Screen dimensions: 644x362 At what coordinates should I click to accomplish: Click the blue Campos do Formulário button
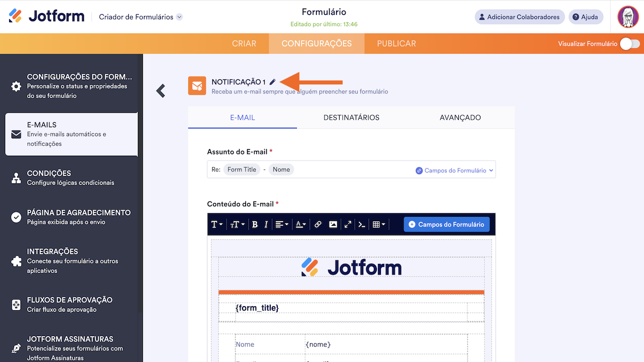click(446, 224)
